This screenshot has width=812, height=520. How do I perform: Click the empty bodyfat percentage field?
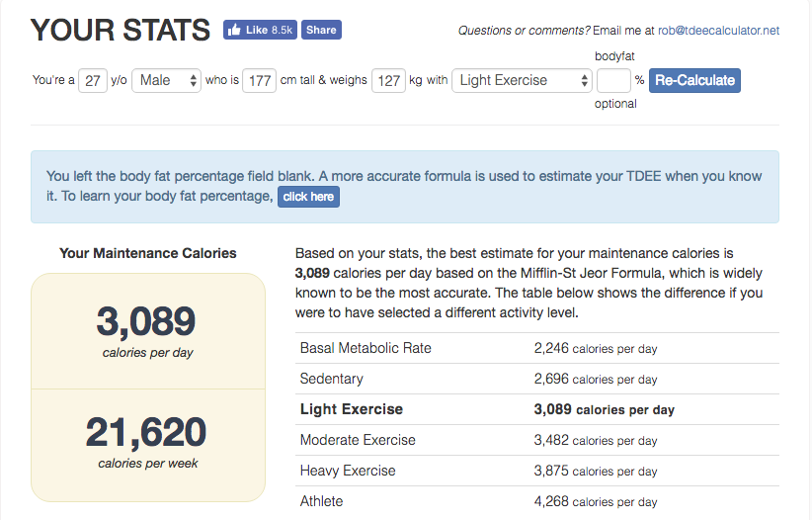click(x=612, y=81)
